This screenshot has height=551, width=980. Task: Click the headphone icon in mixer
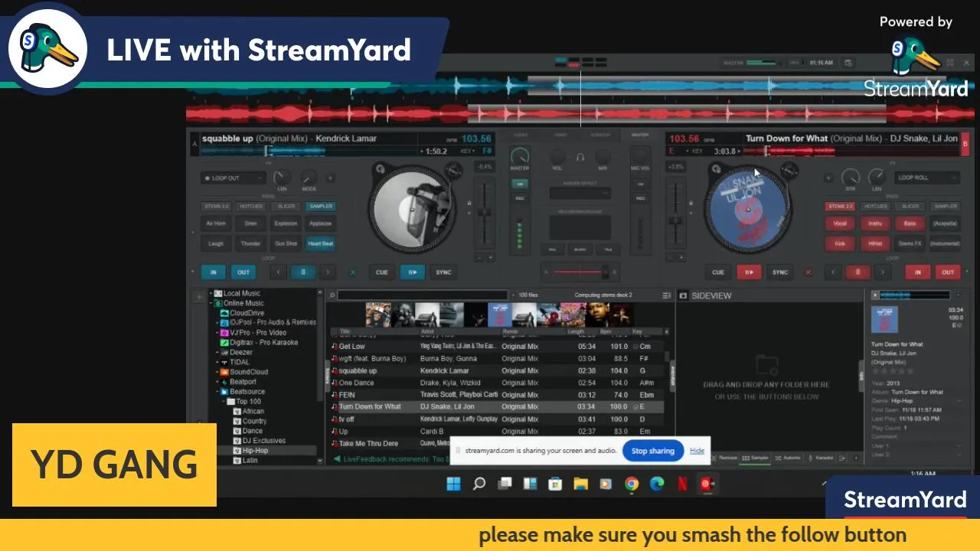pos(580,156)
